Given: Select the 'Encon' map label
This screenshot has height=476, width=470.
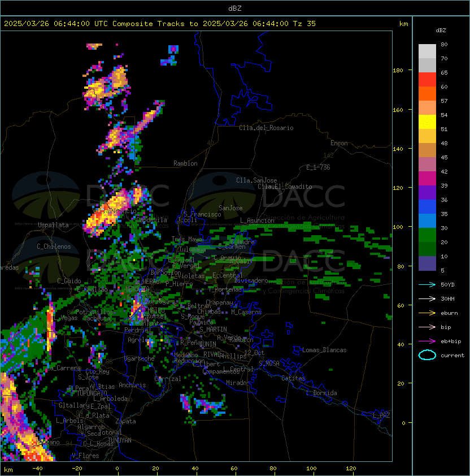Looking at the screenshot, I should (339, 143).
